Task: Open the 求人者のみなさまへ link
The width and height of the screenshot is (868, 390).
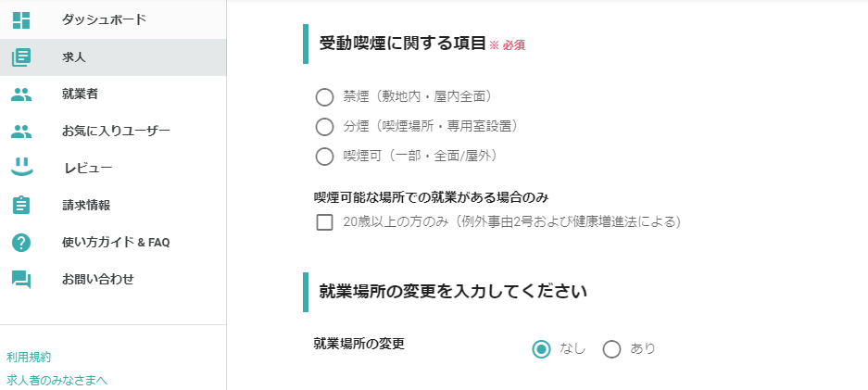Action: tap(57, 381)
